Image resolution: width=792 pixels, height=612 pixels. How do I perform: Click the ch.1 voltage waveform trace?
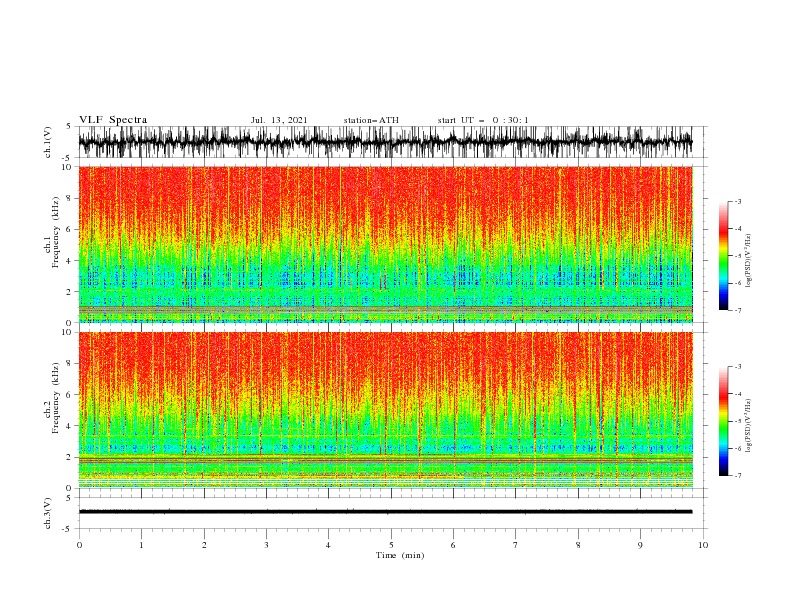tap(385, 142)
